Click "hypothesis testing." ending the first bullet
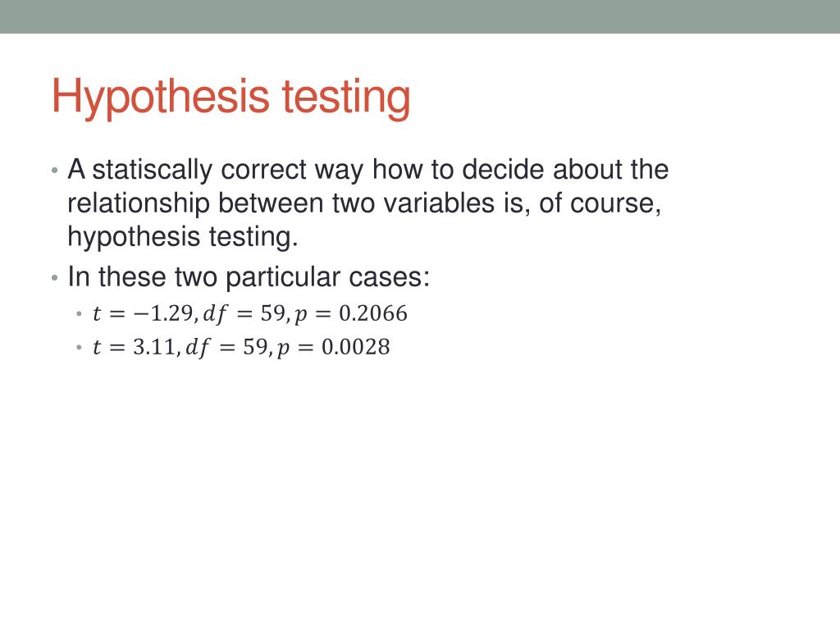The height and width of the screenshot is (630, 840). [x=183, y=237]
